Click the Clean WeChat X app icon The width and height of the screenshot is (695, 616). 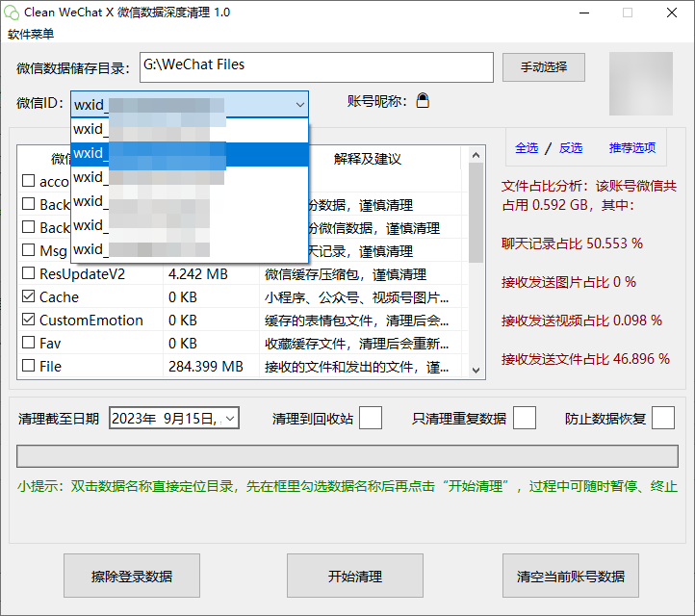click(x=12, y=13)
